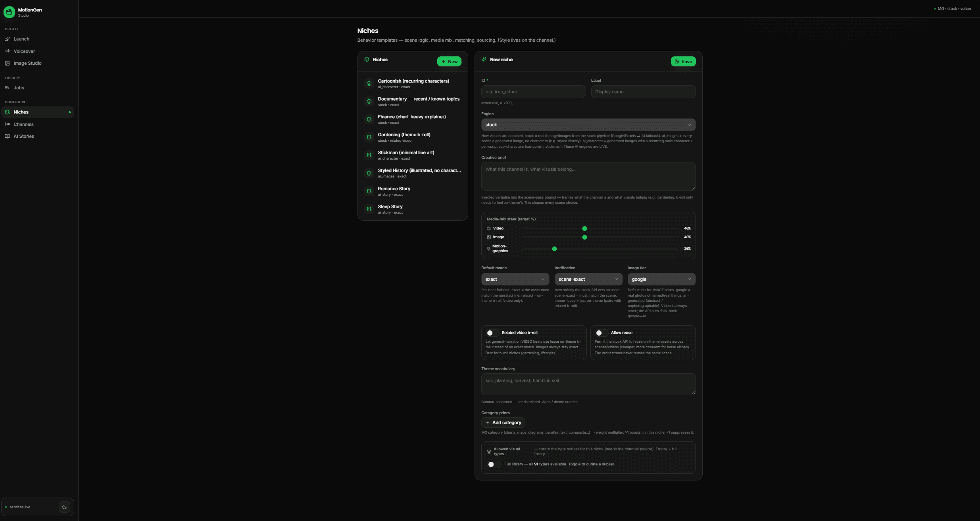This screenshot has height=521, width=980.
Task: Click the ID input field
Action: click(x=533, y=92)
